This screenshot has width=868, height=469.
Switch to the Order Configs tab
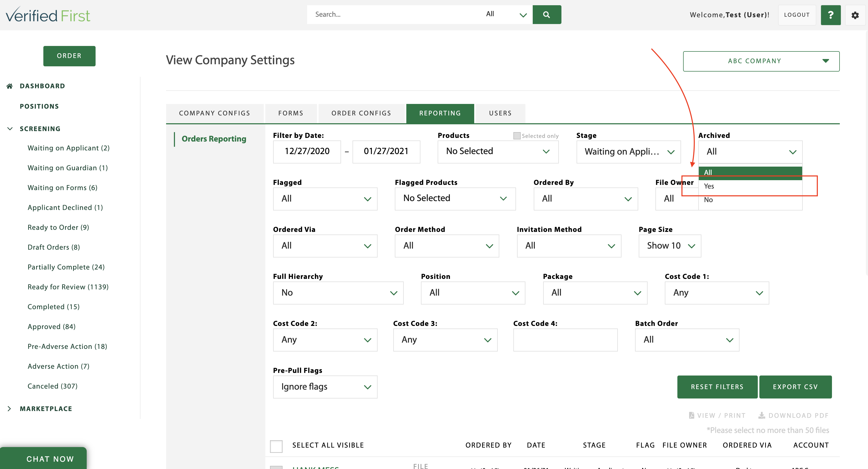pyautogui.click(x=361, y=113)
